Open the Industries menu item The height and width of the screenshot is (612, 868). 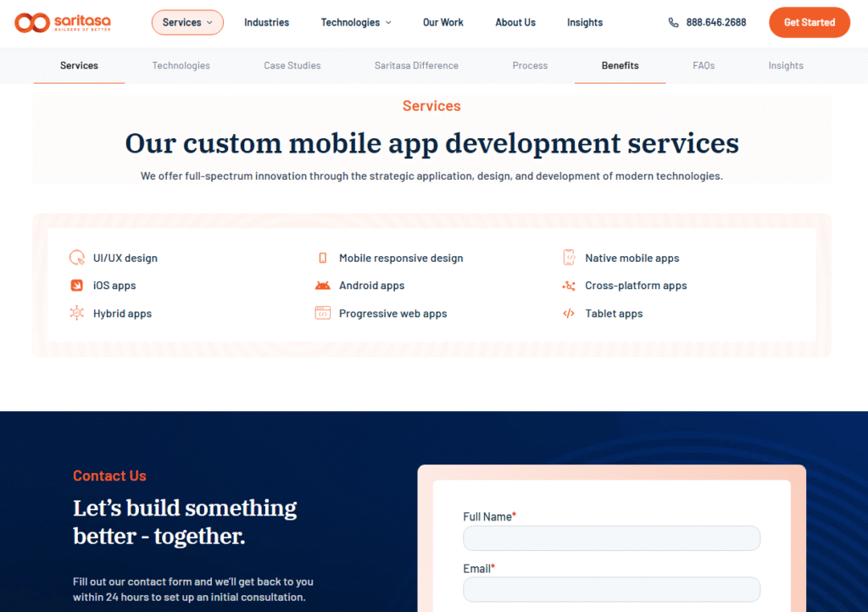click(267, 23)
